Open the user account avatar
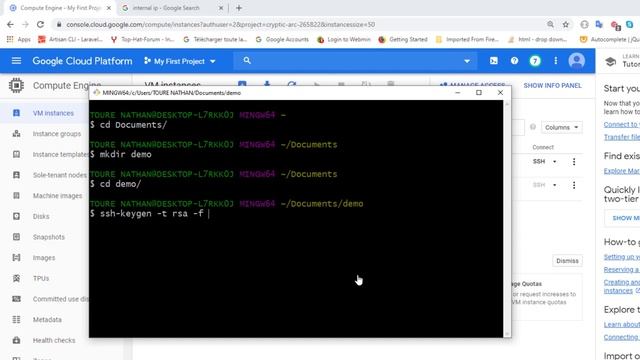The image size is (640, 360). (576, 61)
